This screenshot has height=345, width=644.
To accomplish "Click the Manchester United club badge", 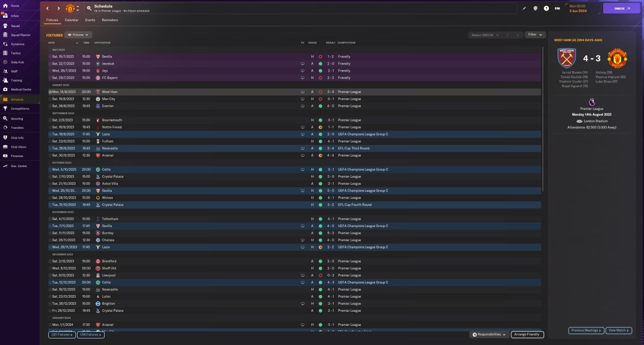I will point(70,9).
